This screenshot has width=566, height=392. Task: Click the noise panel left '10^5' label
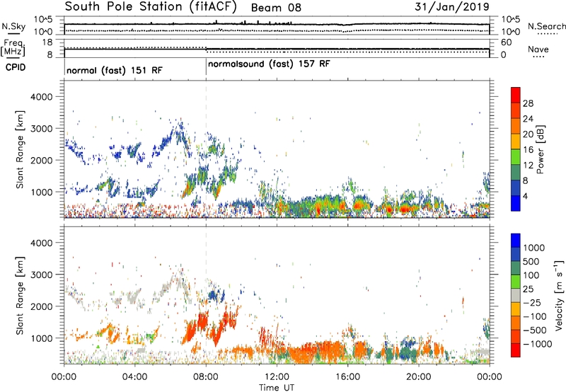tap(43, 19)
